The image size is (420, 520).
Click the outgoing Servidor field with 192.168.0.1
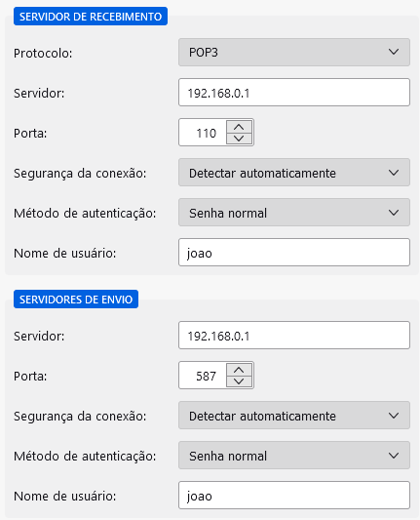coord(293,336)
